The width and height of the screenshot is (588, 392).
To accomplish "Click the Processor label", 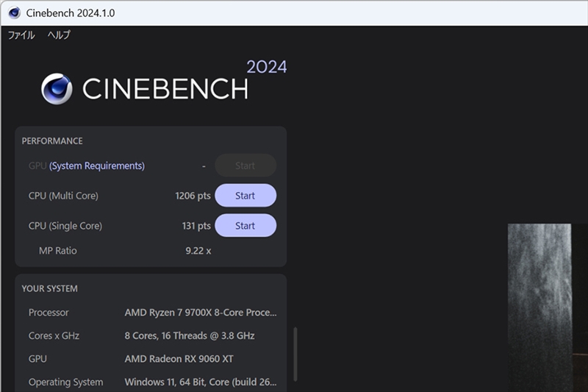I will coord(49,313).
